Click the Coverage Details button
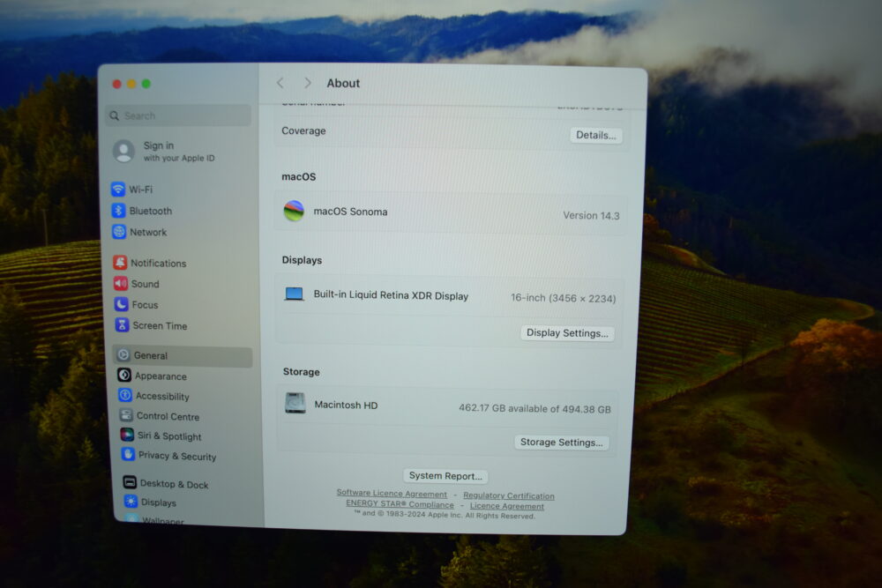 click(x=595, y=135)
